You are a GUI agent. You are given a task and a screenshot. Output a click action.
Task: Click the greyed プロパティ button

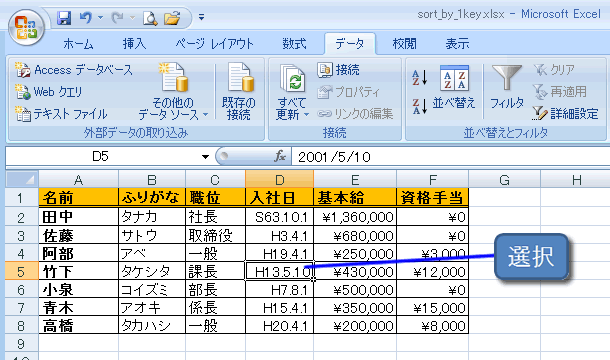pyautogui.click(x=349, y=92)
